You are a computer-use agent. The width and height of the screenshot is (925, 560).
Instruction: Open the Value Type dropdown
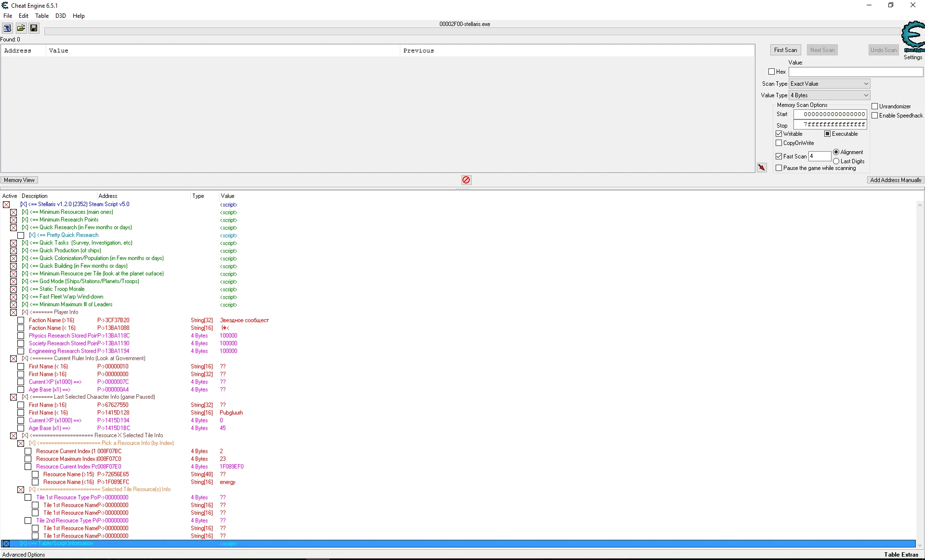[829, 95]
